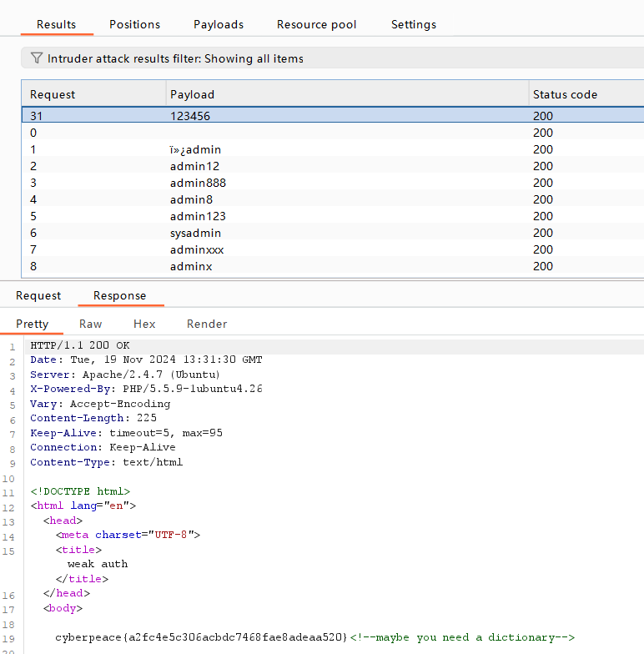Select the adminxxx payload row
644x654 pixels.
pos(332,249)
